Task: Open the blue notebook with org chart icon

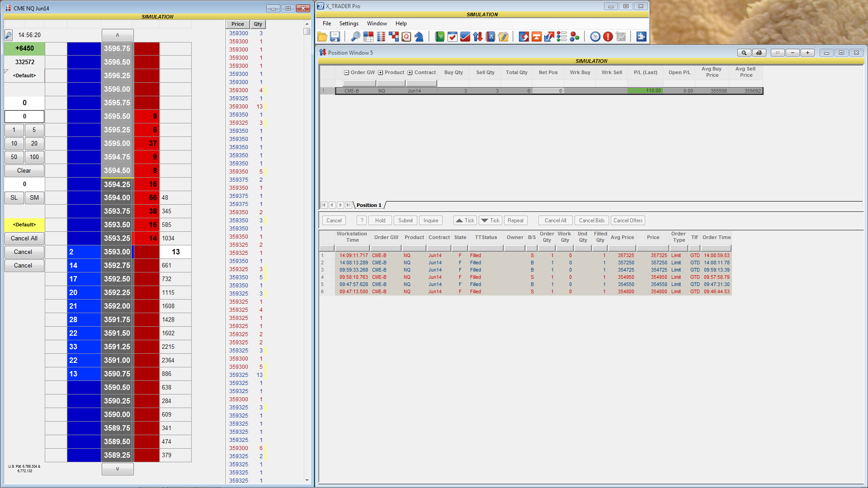Action: click(491, 37)
